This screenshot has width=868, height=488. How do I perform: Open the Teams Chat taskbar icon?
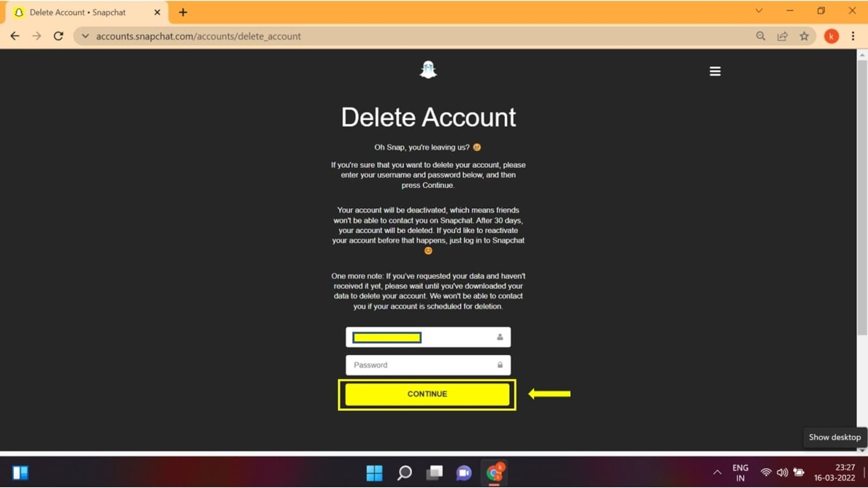click(464, 473)
